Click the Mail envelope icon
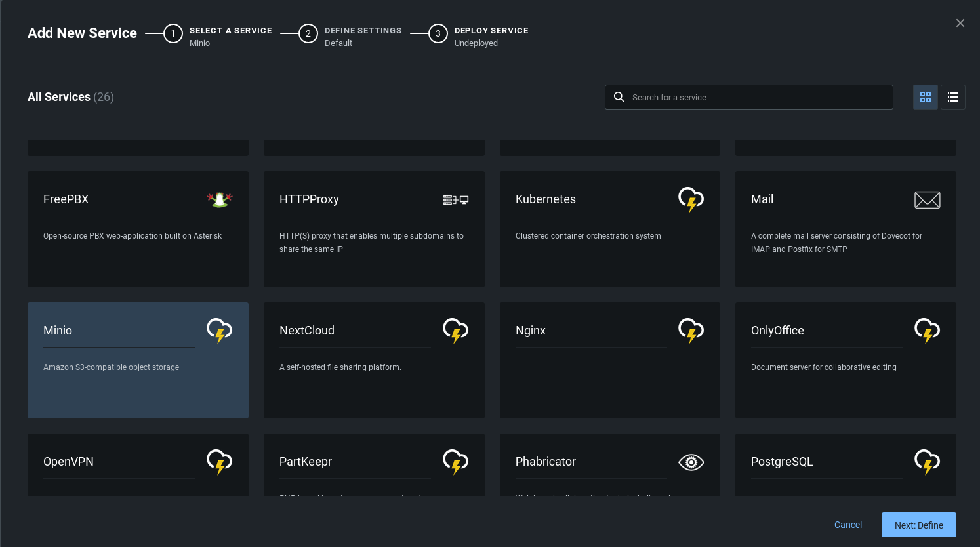Screen dimensions: 980x547 click(x=928, y=200)
